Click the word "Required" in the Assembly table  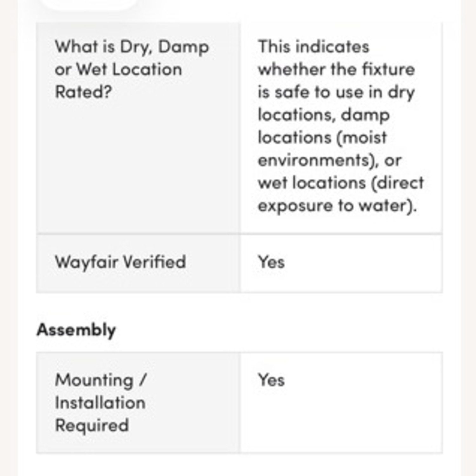point(92,425)
